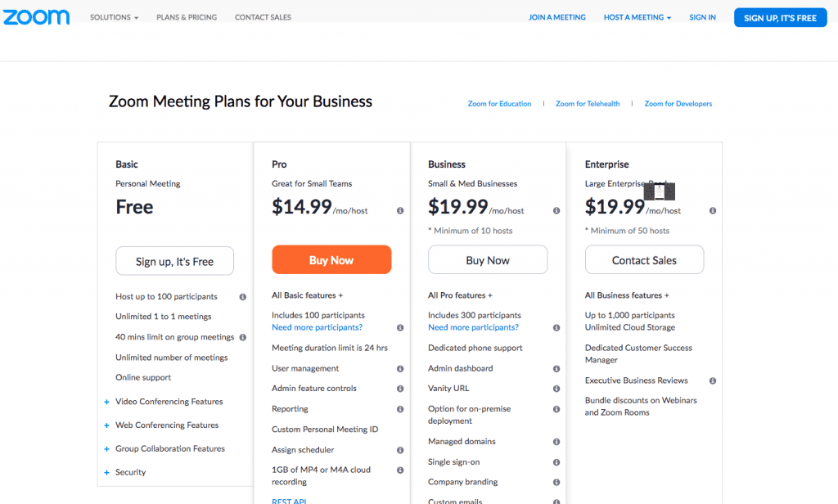This screenshot has height=504, width=838.
Task: Click info icon next to User management
Action: coord(400,368)
